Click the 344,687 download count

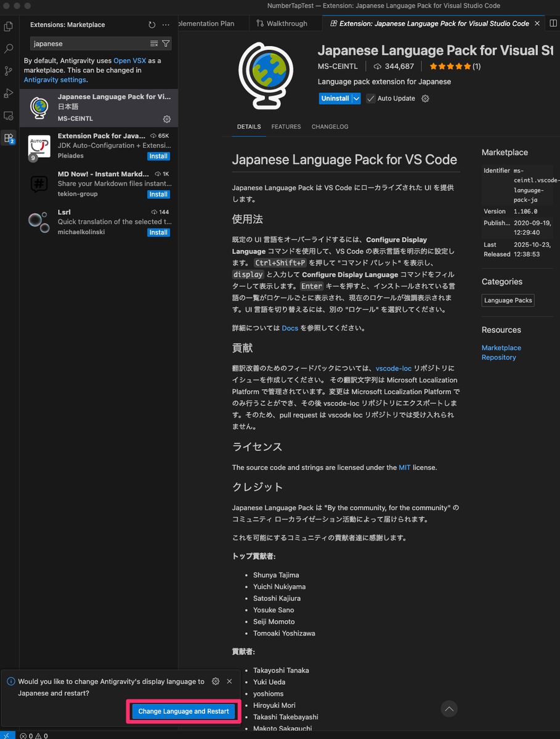coord(394,67)
